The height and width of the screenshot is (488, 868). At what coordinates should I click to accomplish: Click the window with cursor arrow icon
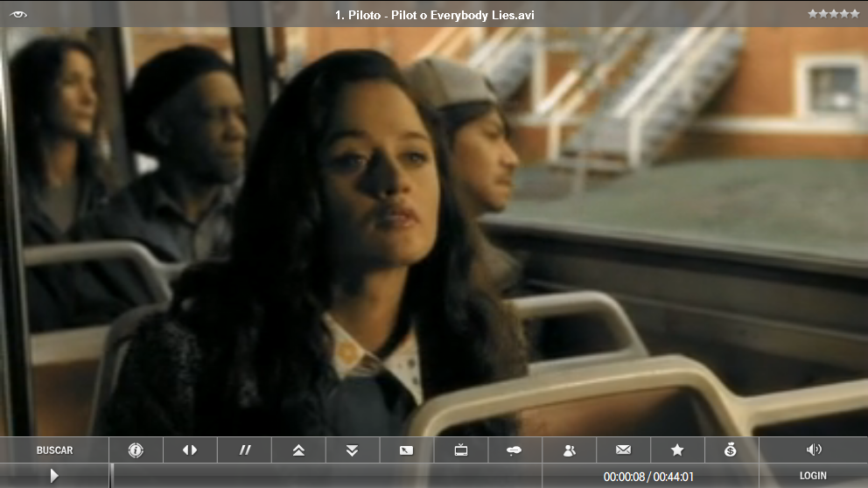[x=406, y=450]
